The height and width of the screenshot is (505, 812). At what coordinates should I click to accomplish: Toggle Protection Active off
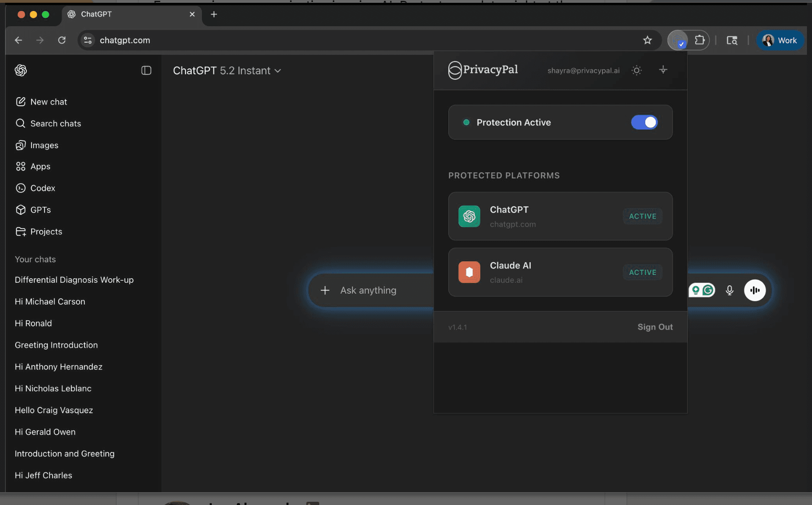644,122
